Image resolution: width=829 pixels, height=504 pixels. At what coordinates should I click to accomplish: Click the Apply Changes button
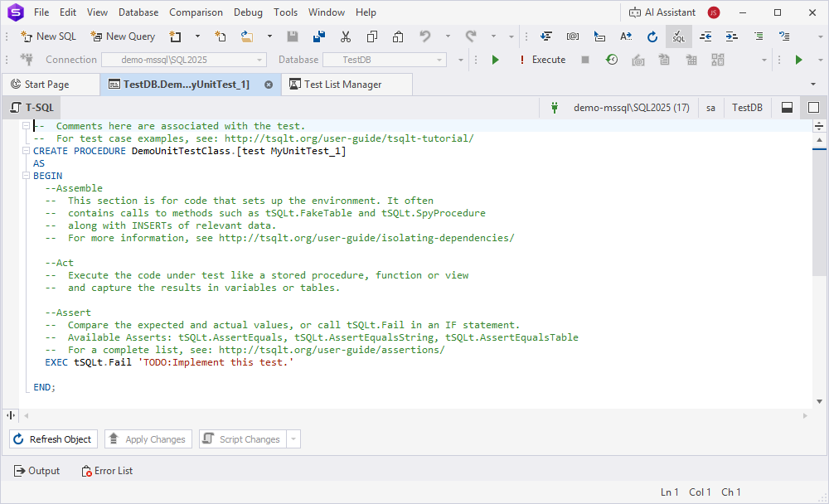click(148, 439)
